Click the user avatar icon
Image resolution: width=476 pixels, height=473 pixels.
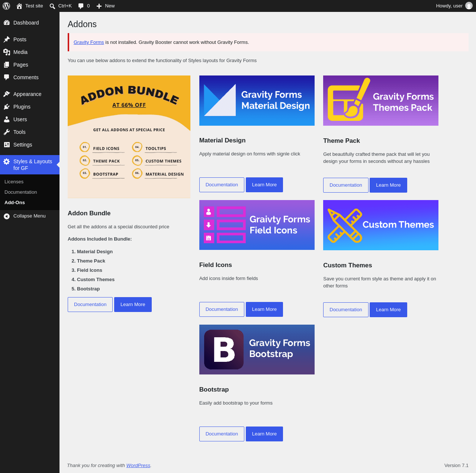pyautogui.click(x=469, y=6)
